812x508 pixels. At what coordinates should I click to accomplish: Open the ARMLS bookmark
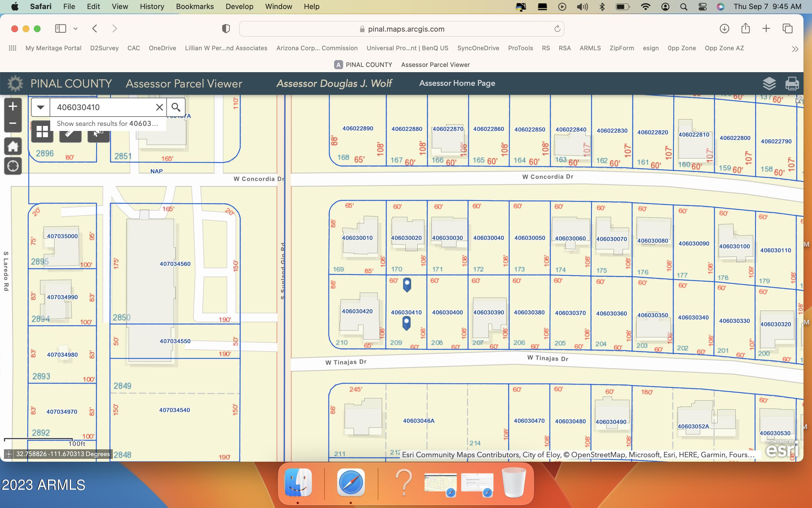click(x=590, y=48)
